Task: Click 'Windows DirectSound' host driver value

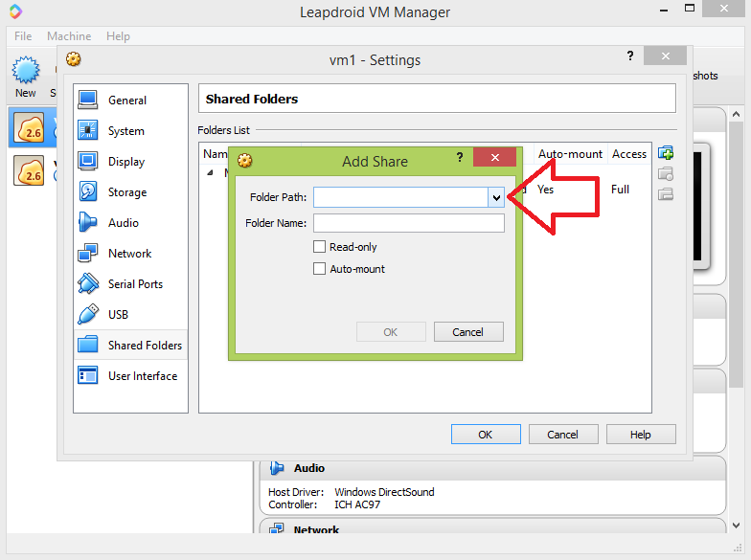Action: tap(384, 492)
